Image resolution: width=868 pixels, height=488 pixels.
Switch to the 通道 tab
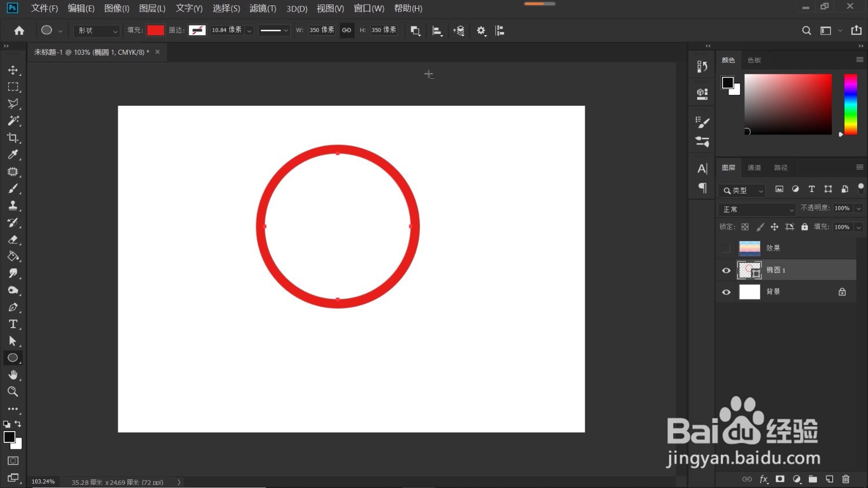coord(754,168)
